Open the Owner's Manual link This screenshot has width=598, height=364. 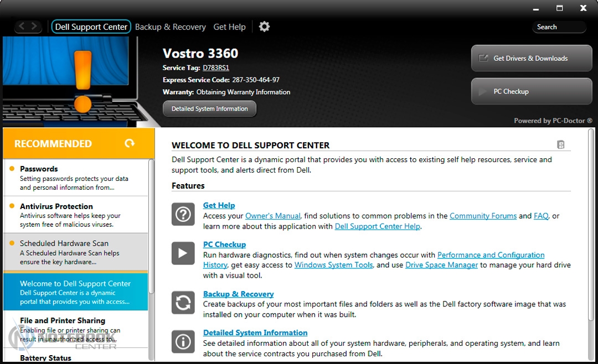272,216
